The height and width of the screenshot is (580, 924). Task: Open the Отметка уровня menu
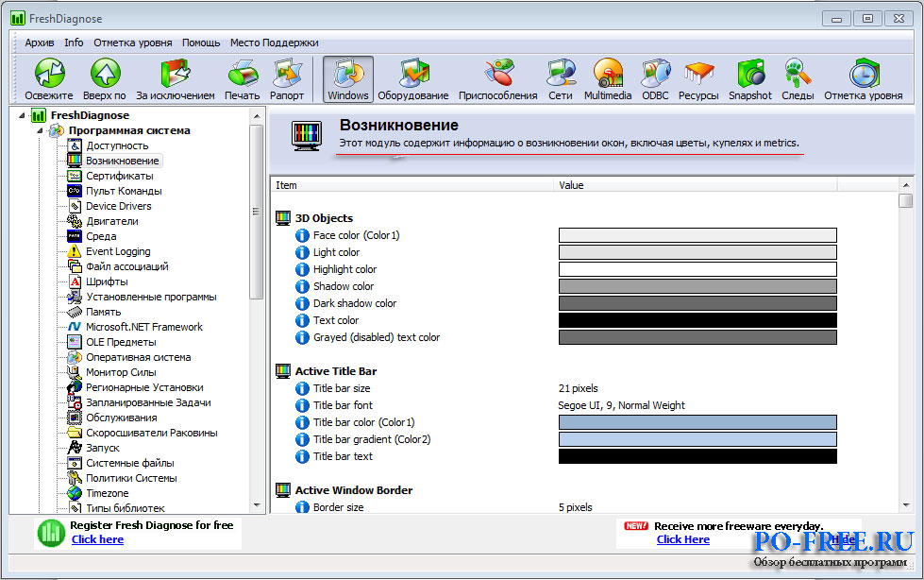[x=133, y=43]
